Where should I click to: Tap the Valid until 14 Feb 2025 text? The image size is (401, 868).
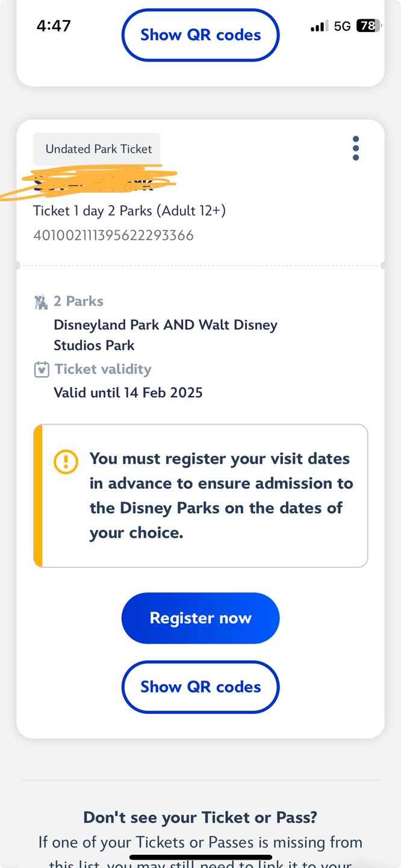coord(128,392)
